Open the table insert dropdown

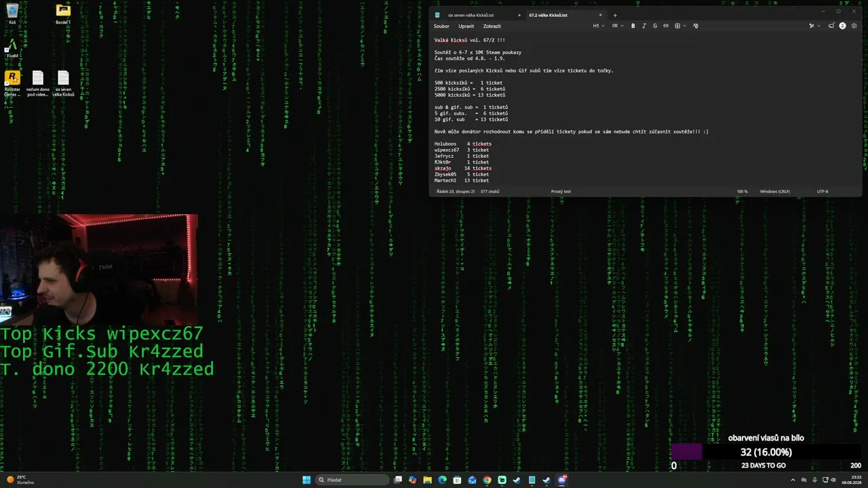680,26
